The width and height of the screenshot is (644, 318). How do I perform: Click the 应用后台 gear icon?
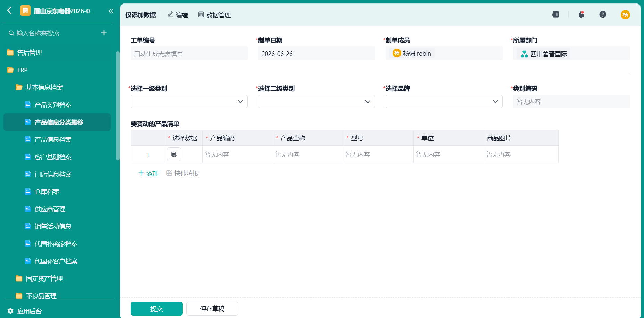pyautogui.click(x=10, y=311)
